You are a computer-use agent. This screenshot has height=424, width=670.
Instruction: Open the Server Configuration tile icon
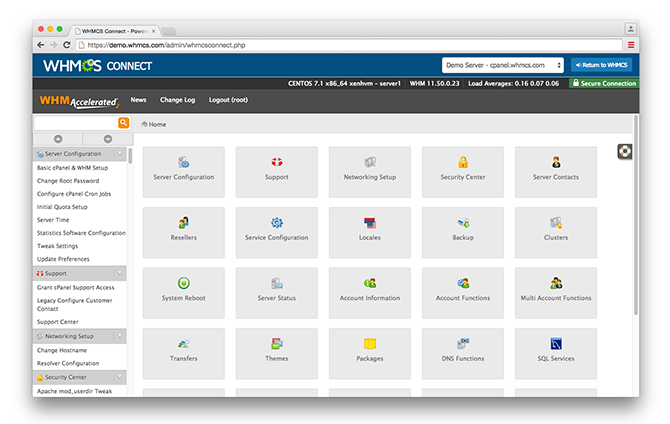[x=184, y=162]
